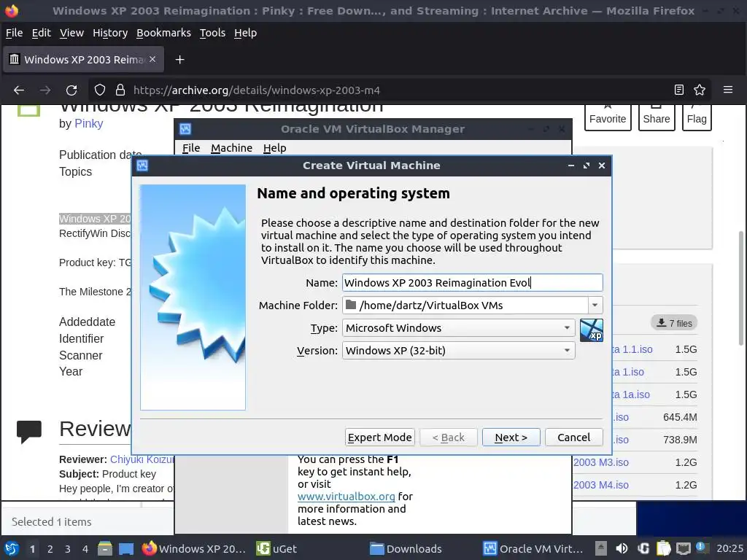The height and width of the screenshot is (560, 747).
Task: Switch to workspace 3 in taskbar
Action: tap(68, 548)
